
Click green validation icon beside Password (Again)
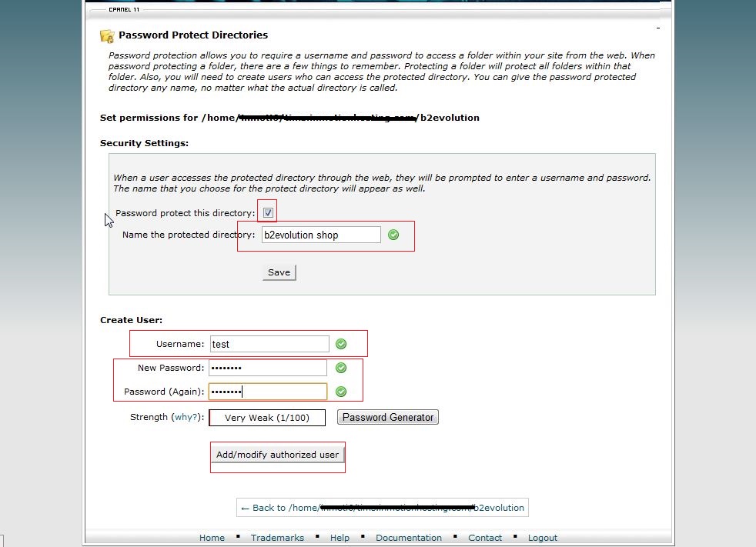pos(341,392)
